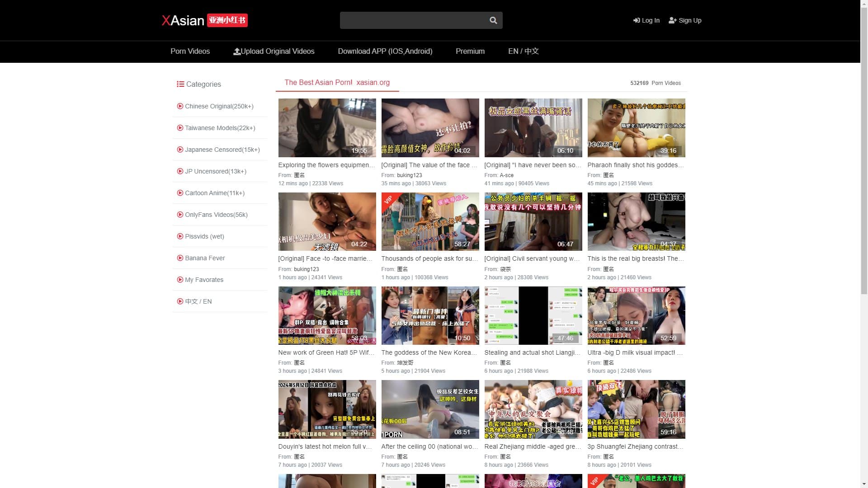The height and width of the screenshot is (488, 868).
Task: Click the Download APP (IOS,Android) link
Action: [385, 51]
